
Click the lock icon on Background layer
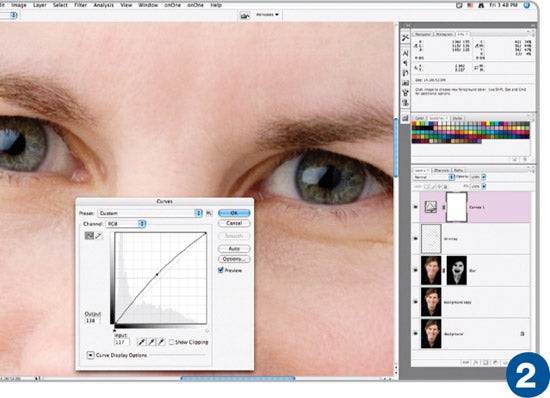(x=522, y=334)
